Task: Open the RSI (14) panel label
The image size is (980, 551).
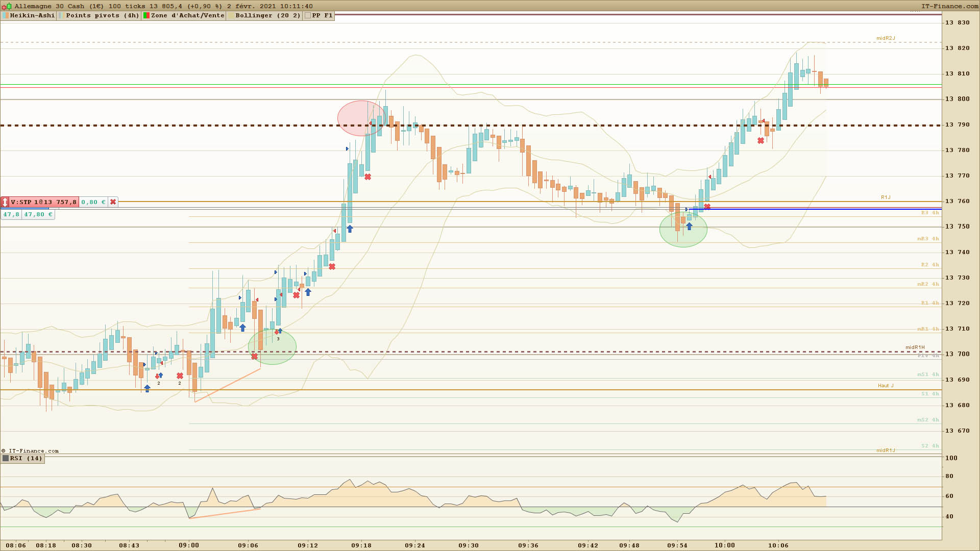Action: point(26,458)
